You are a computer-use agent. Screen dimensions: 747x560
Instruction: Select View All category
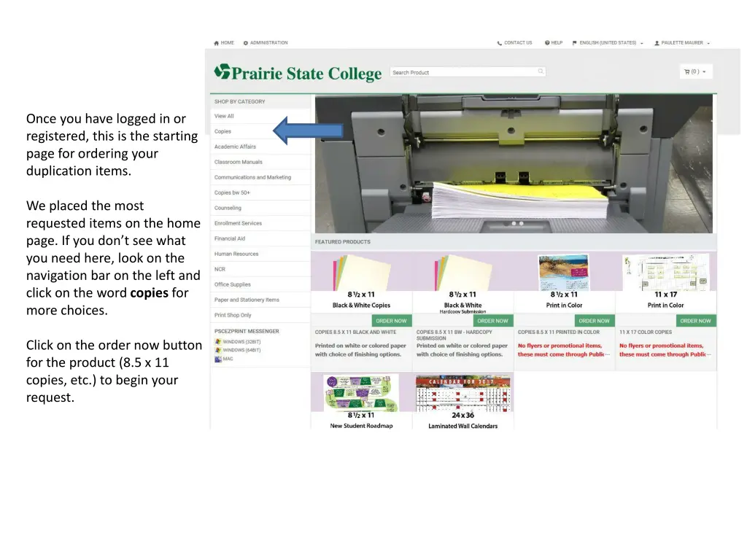224,116
